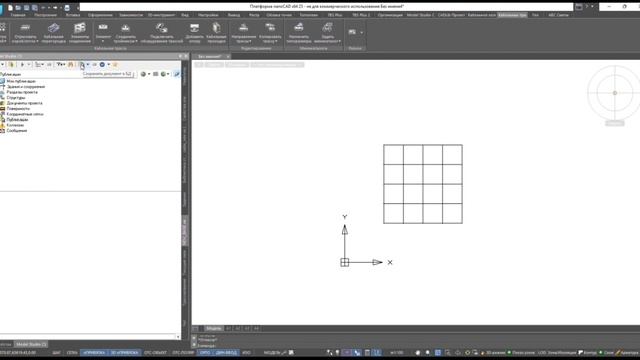
Task: Click the New document icon in quick access
Action: [x=10, y=7]
